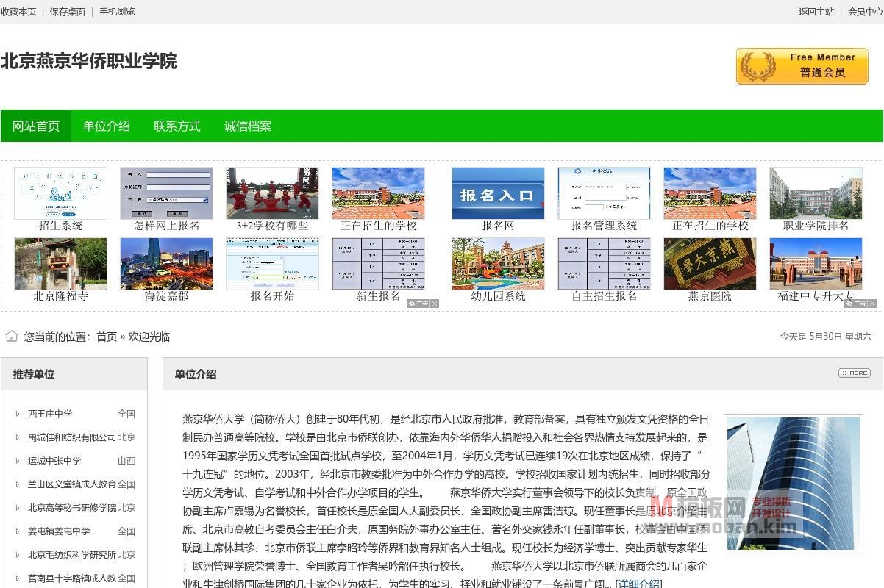Viewport: 884px width, 588px height.
Task: Open the 单位介绍 nav tab
Action: tap(107, 126)
